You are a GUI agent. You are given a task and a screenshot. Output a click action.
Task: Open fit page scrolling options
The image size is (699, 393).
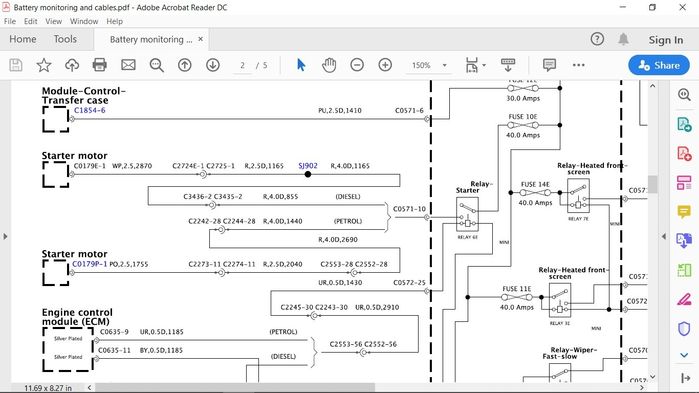475,65
